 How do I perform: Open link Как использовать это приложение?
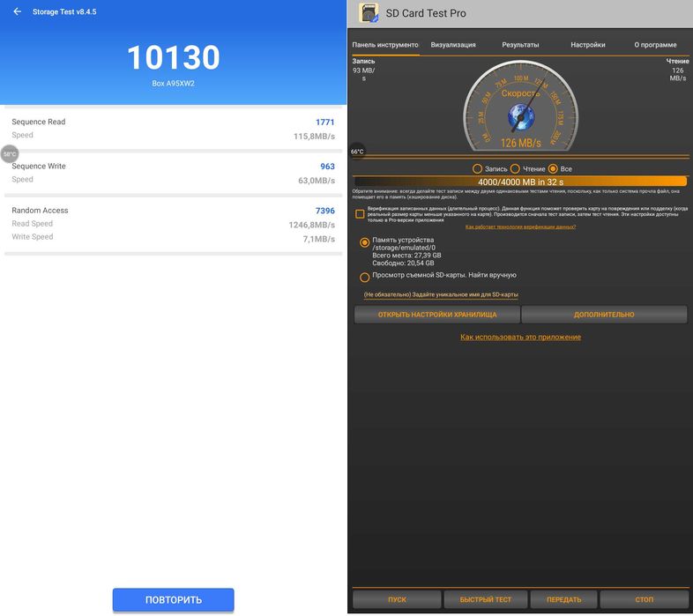pyautogui.click(x=521, y=338)
